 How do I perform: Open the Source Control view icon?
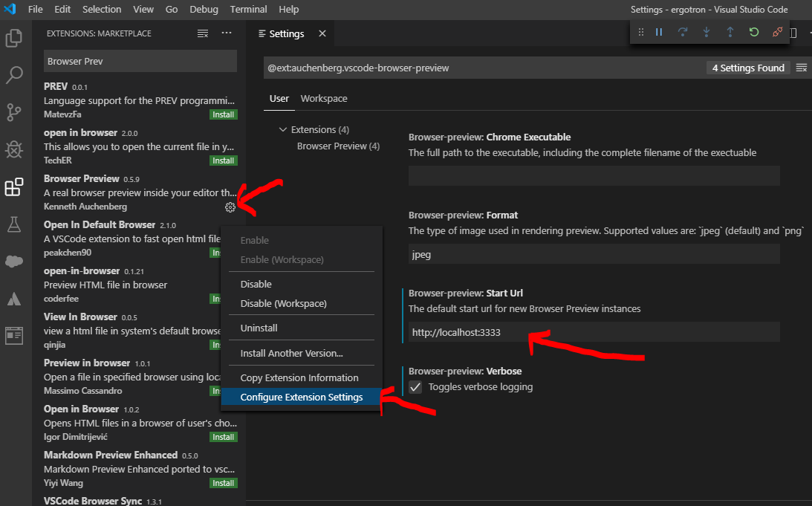(x=14, y=112)
